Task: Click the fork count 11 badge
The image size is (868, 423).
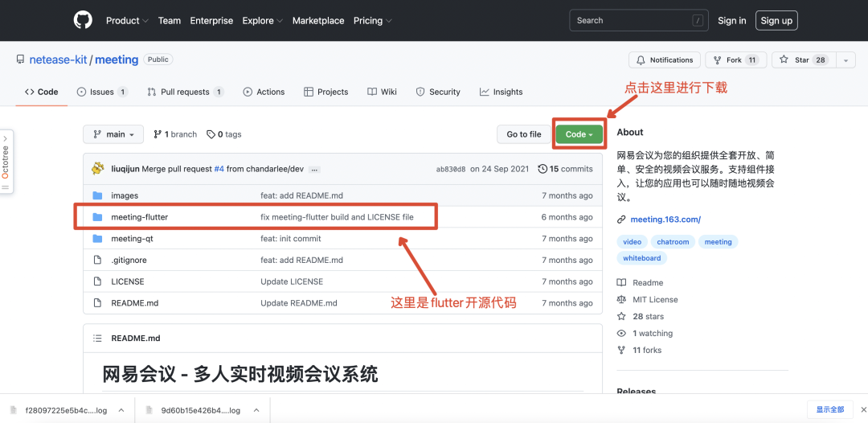Action: point(751,60)
